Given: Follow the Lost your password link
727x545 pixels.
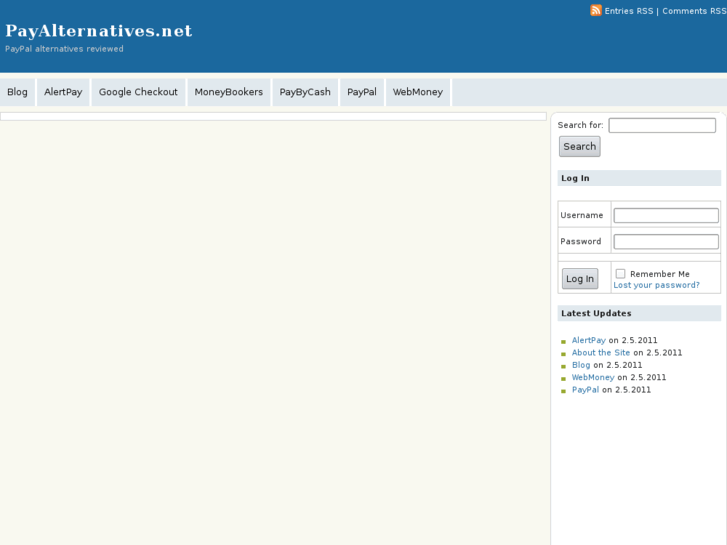Looking at the screenshot, I should click(x=657, y=285).
